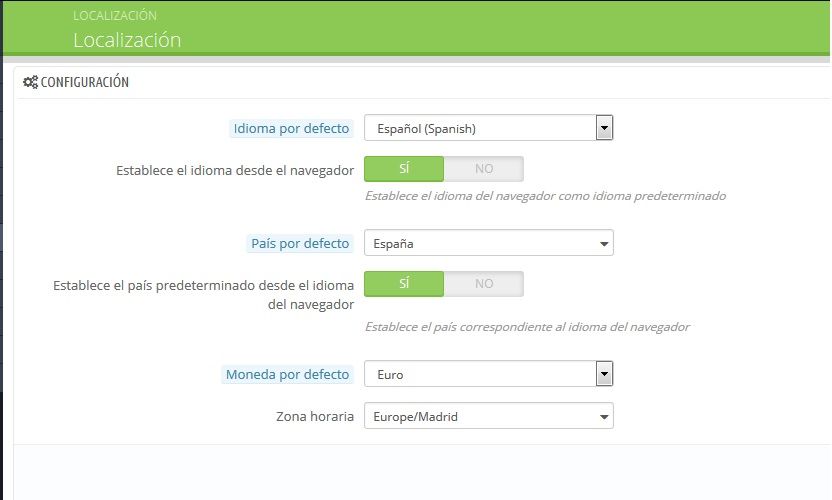Click the arrow next to Europe/Madrid
This screenshot has height=500, width=832.
click(x=604, y=417)
